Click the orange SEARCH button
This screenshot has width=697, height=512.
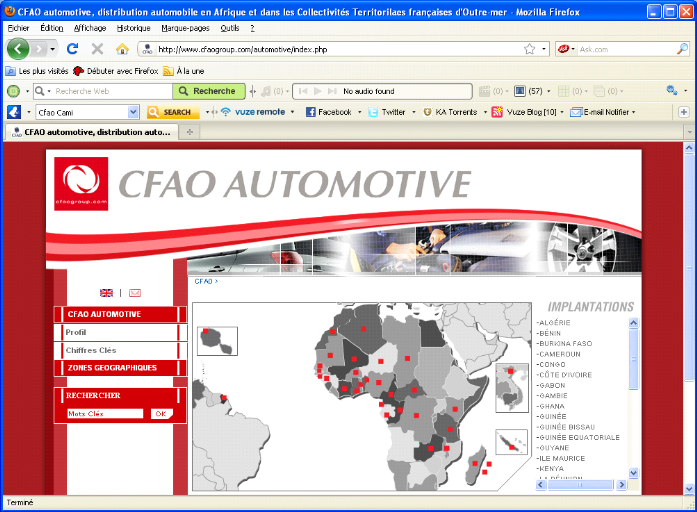(172, 112)
